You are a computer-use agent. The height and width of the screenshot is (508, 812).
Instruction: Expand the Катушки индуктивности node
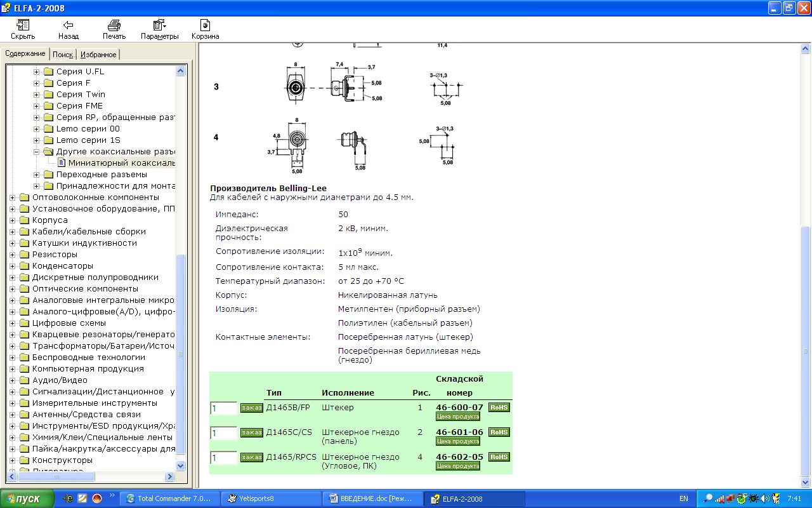(x=12, y=243)
